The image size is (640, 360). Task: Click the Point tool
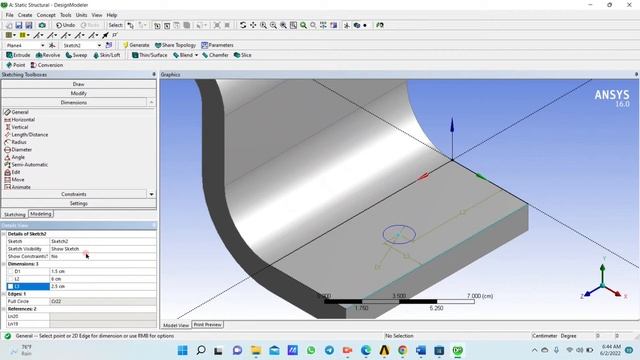16,65
